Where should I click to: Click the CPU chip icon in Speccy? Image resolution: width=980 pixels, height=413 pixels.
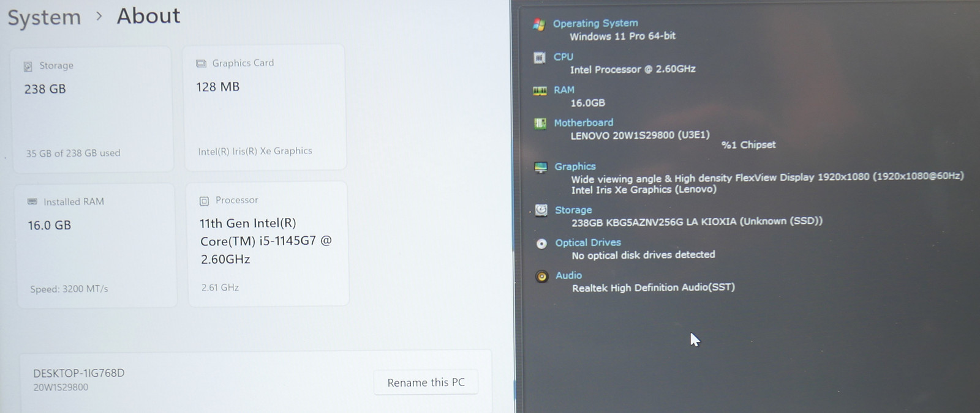540,58
